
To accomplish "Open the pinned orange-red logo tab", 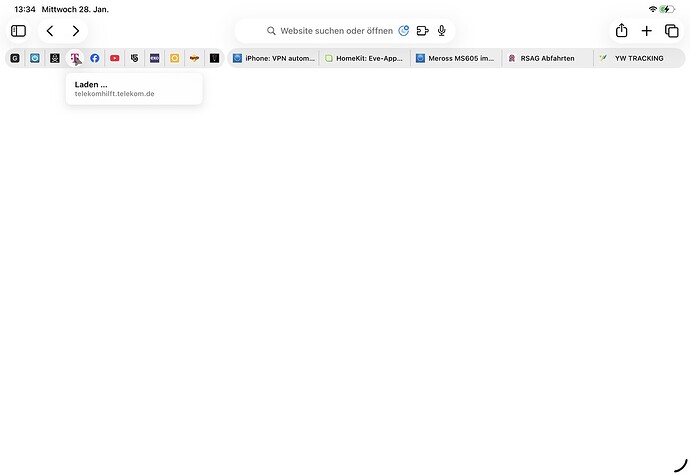I will coord(195,58).
